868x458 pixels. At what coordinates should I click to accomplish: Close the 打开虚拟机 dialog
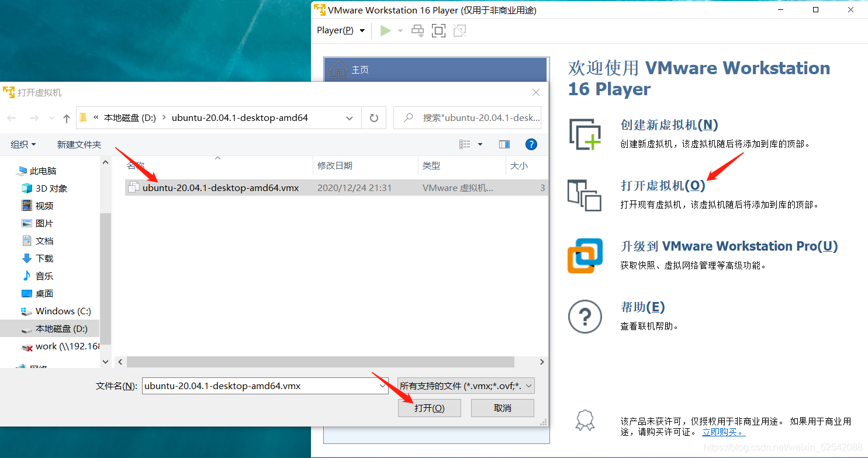click(x=536, y=92)
